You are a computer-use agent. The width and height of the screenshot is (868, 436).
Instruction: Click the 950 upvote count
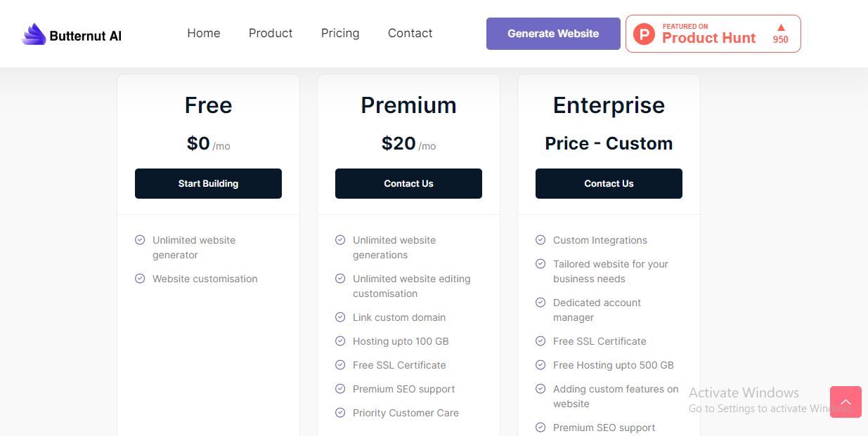(x=780, y=40)
